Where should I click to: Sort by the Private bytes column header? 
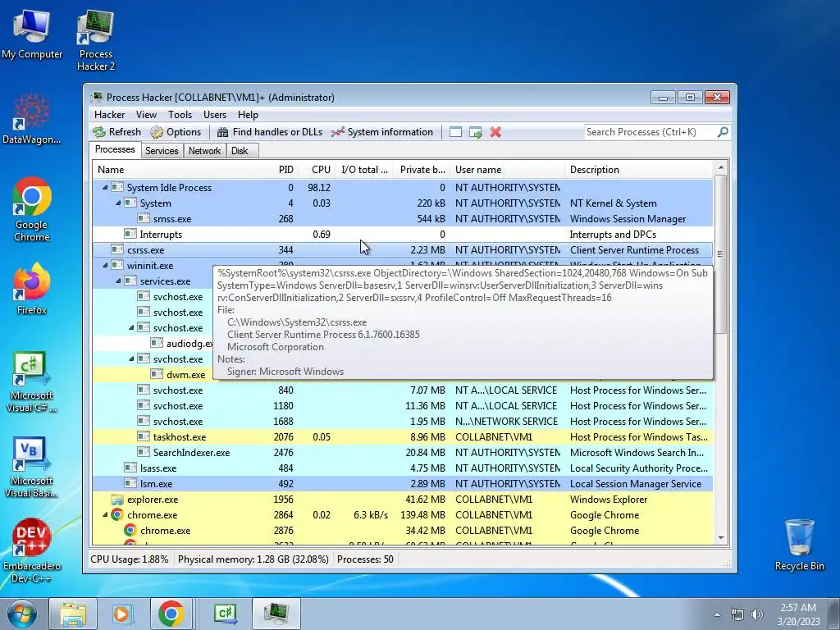422,170
